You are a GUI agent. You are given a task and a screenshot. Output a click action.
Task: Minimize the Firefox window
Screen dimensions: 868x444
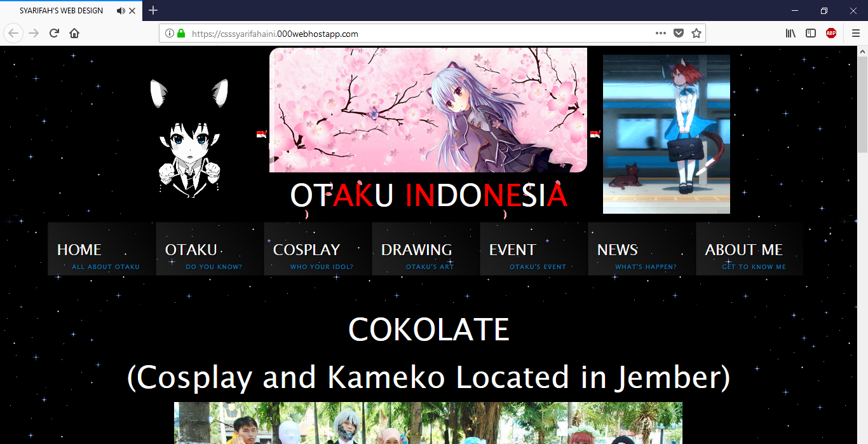tap(795, 11)
